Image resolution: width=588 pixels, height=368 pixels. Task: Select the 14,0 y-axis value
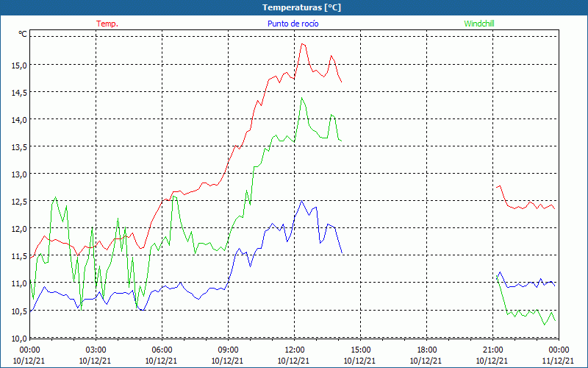pyautogui.click(x=19, y=120)
